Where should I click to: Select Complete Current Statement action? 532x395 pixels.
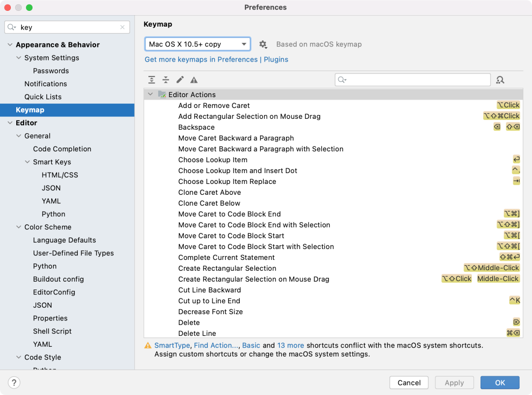pos(332,257)
